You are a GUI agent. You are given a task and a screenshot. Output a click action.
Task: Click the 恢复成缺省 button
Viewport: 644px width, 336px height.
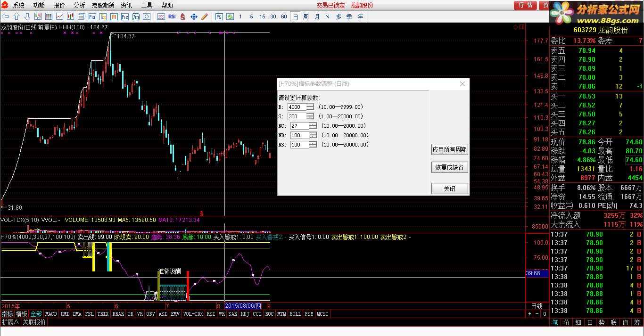(450, 167)
